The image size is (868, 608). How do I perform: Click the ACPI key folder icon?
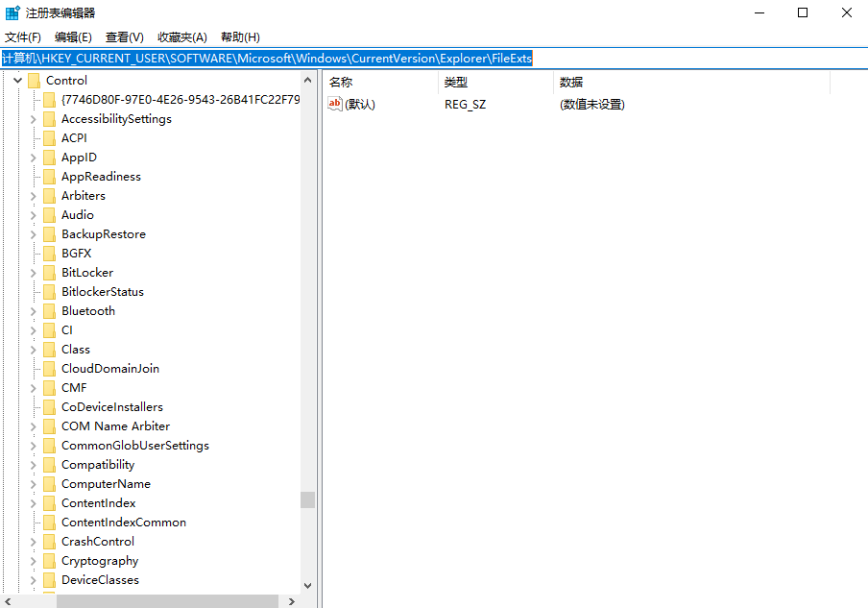pyautogui.click(x=50, y=137)
